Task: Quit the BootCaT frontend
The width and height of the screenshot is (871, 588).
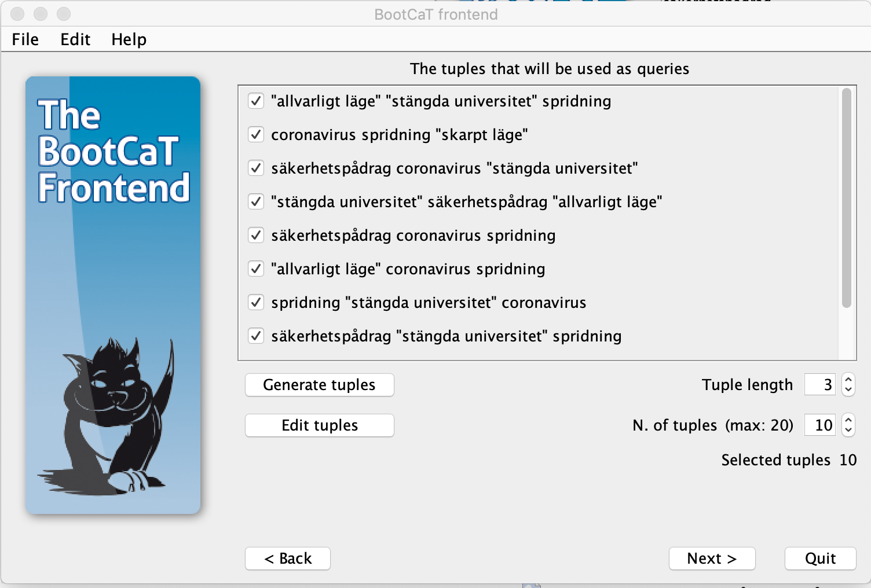Action: (x=821, y=558)
